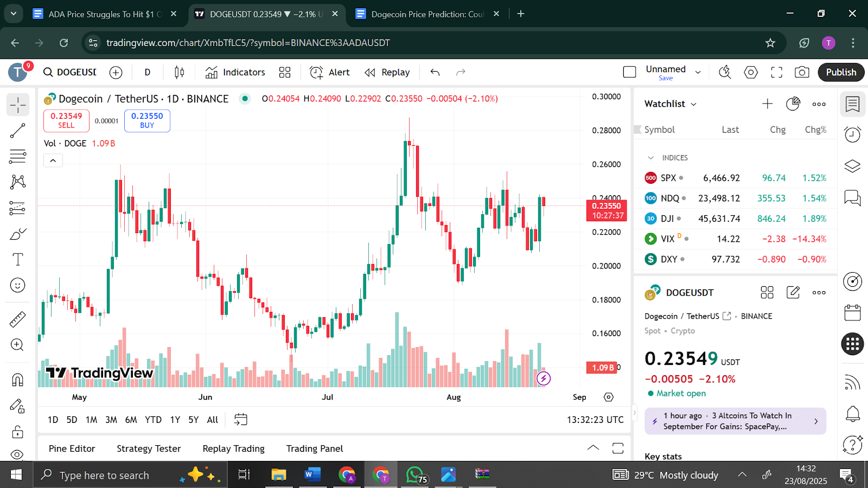This screenshot has width=868, height=488.
Task: Add symbol to watchlist with plus icon
Action: click(767, 104)
